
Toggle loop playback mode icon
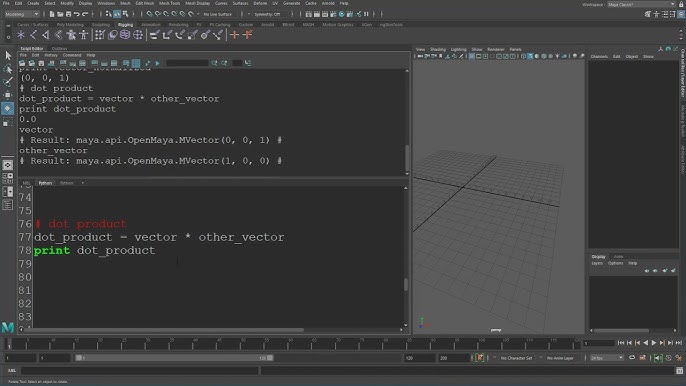[x=632, y=358]
